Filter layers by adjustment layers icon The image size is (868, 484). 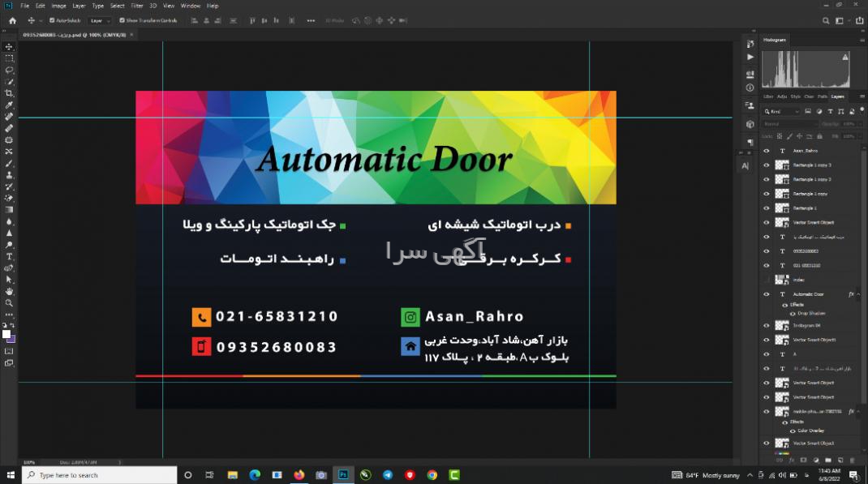819,112
